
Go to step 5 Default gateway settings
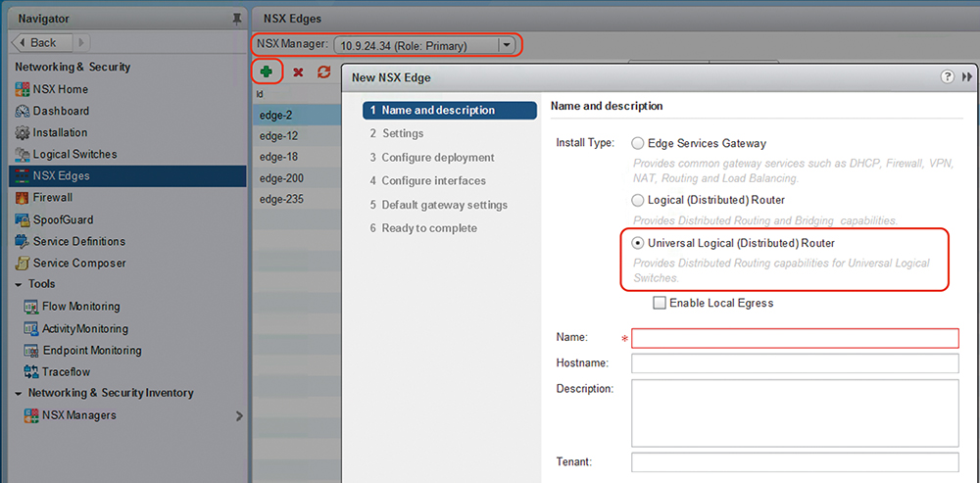coord(439,205)
